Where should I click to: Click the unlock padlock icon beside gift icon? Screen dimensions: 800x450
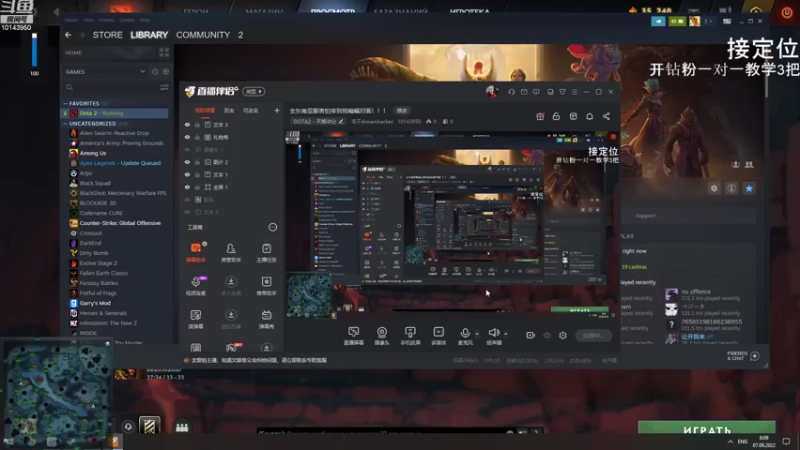point(556,116)
